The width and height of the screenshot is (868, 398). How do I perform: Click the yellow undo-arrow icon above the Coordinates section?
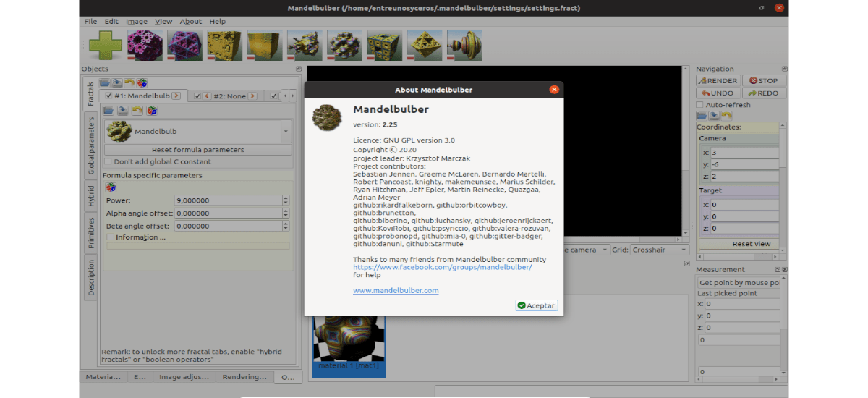726,116
